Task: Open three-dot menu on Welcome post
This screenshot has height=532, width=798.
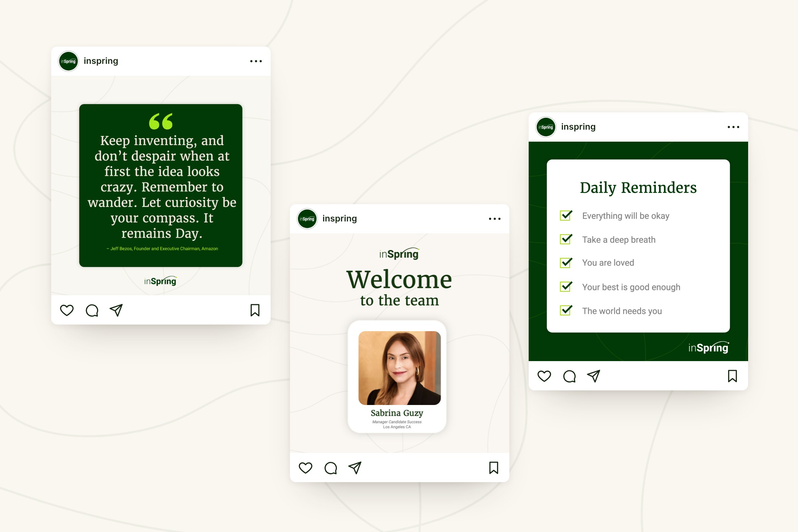Action: click(495, 219)
